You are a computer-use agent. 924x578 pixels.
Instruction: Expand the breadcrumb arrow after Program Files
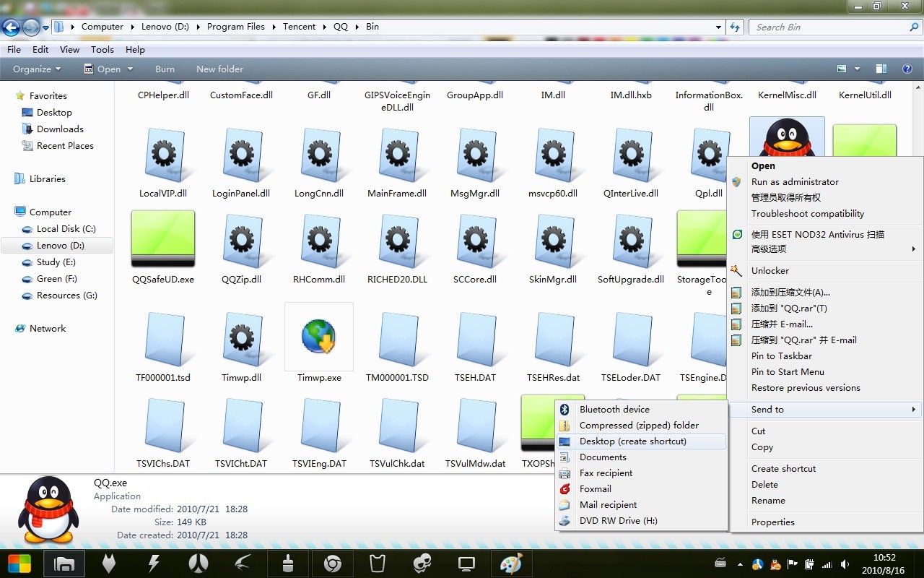coord(274,27)
